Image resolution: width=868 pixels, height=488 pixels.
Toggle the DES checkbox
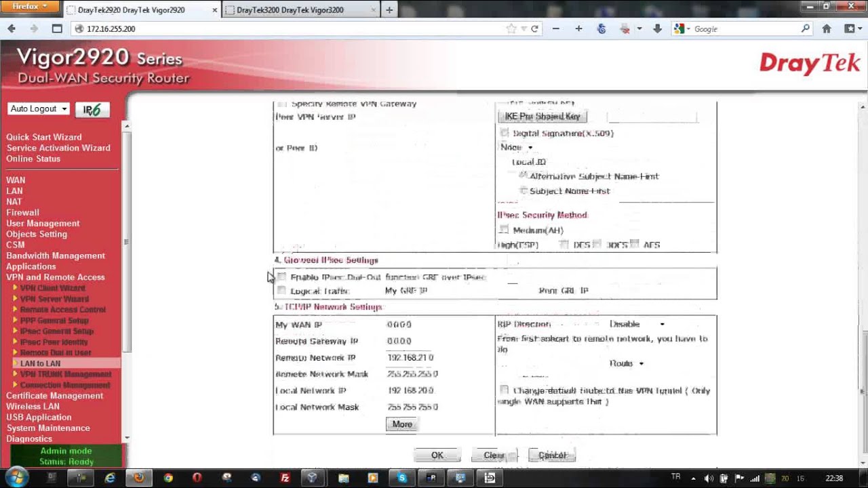click(564, 244)
